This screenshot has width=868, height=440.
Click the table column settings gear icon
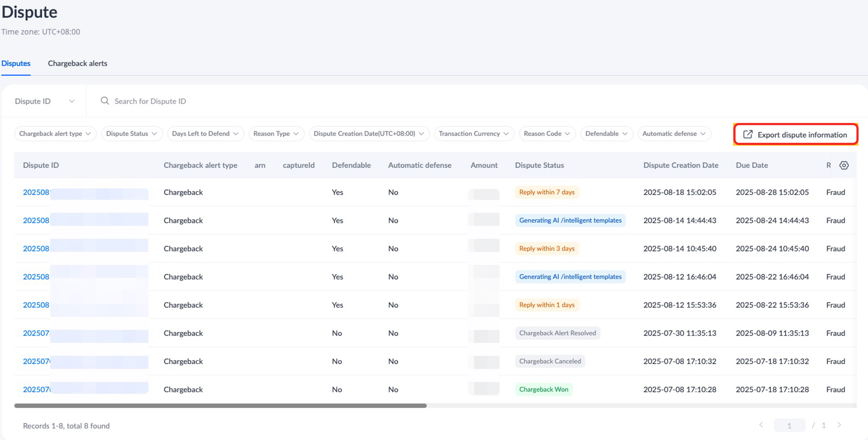(844, 165)
